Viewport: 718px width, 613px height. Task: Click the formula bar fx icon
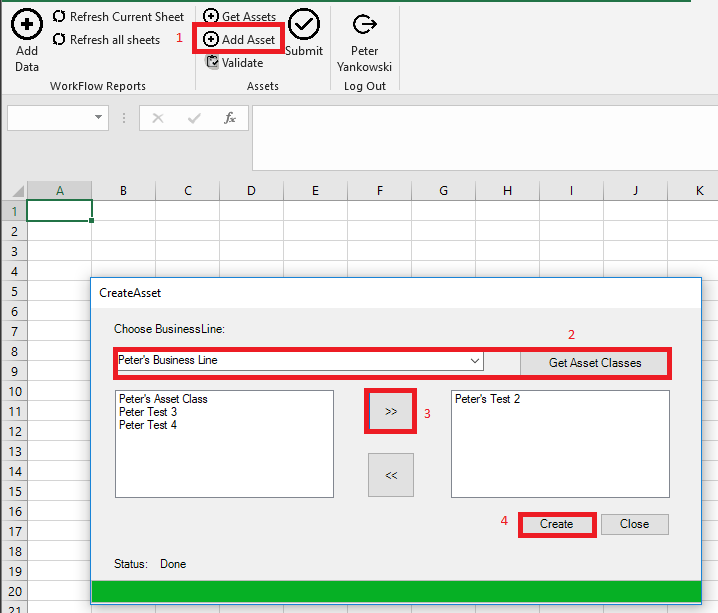click(230, 118)
